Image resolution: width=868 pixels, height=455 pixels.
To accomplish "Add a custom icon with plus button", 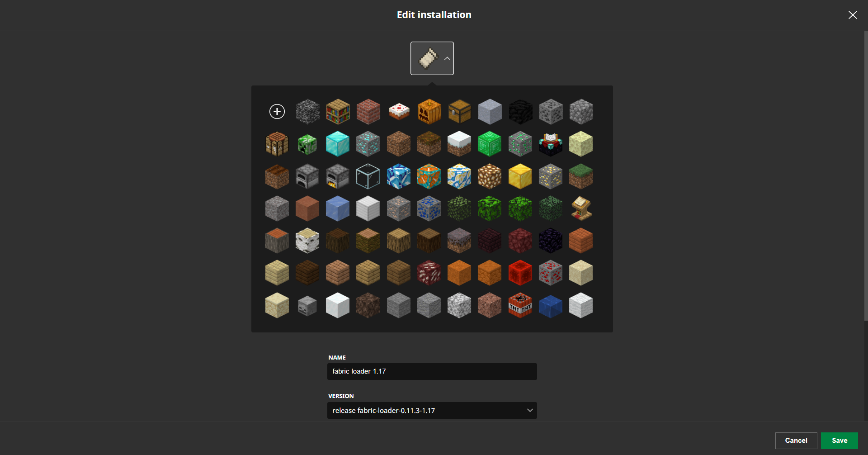I will coord(277,111).
